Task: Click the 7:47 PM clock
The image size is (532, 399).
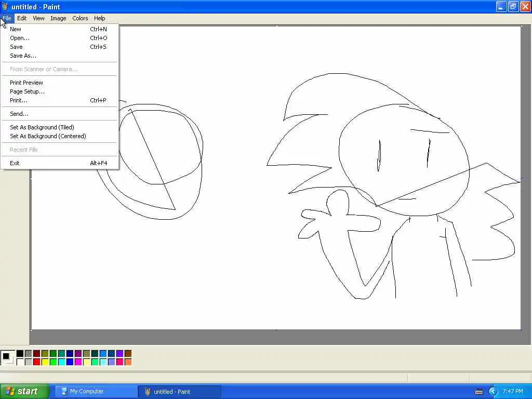Action: (513, 391)
